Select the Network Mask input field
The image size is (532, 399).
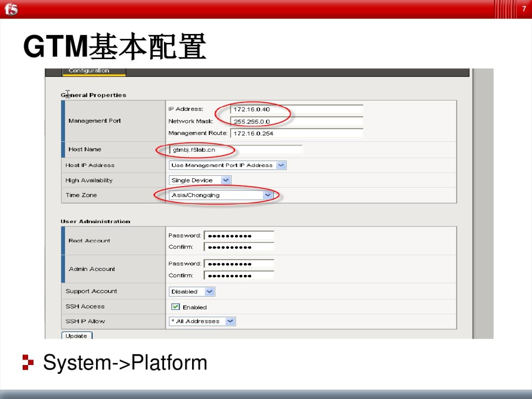(296, 122)
